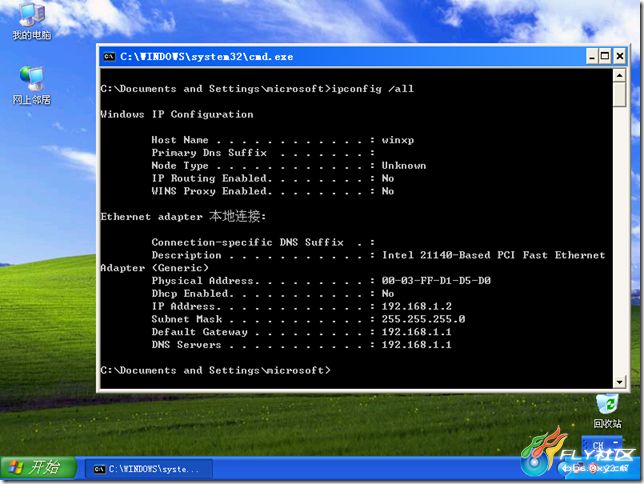Click the 'Connection-specific DNS Suffix' line
Viewport: 644px width, 484px height.
263,242
